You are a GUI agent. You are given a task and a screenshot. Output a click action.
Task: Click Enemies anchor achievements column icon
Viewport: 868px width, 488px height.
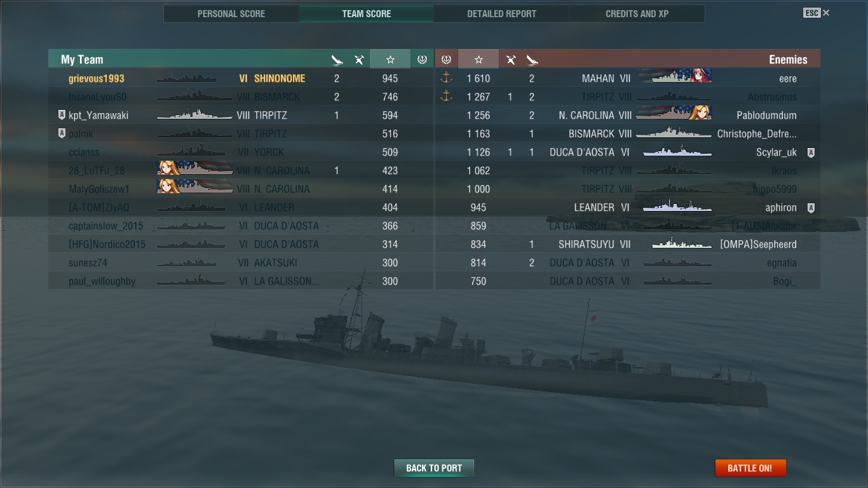pyautogui.click(x=446, y=59)
